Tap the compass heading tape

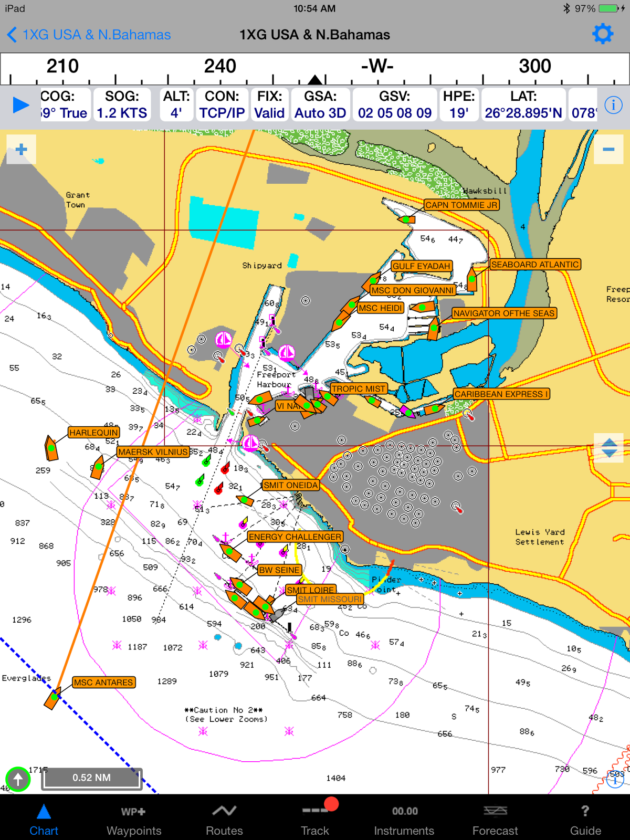(315, 69)
